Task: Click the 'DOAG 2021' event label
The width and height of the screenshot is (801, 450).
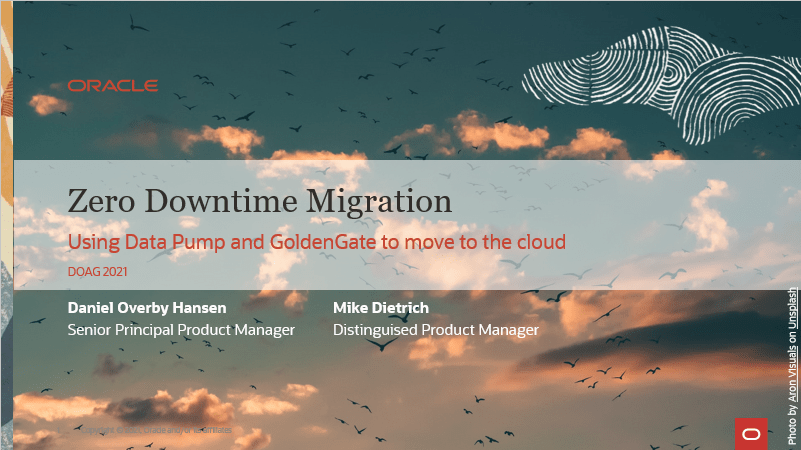Action: click(97, 271)
